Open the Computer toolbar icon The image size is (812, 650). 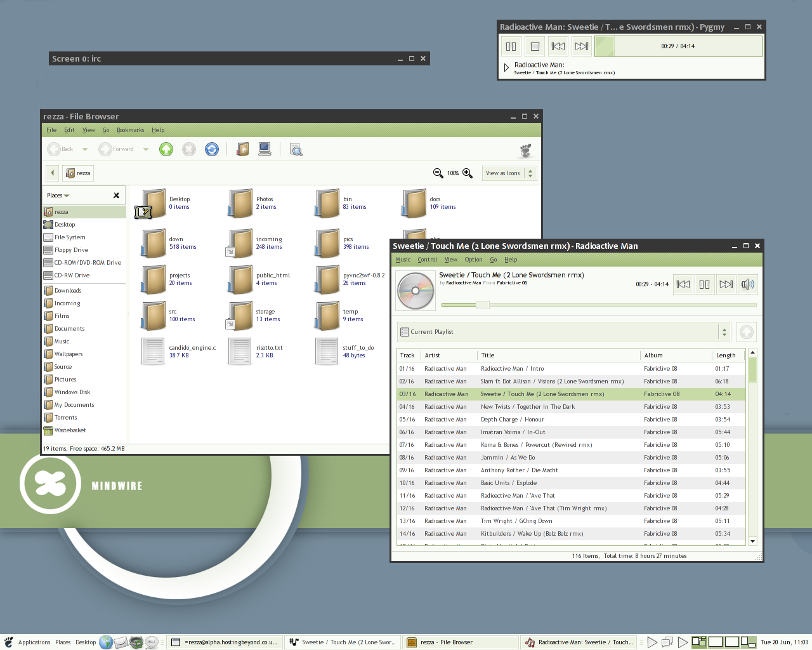click(x=265, y=149)
